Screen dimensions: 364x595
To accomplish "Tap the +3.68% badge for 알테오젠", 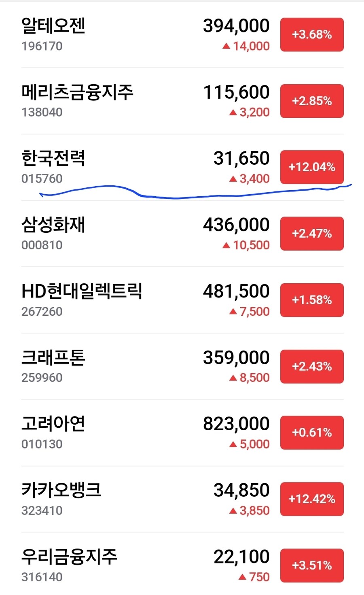I will click(x=312, y=35).
